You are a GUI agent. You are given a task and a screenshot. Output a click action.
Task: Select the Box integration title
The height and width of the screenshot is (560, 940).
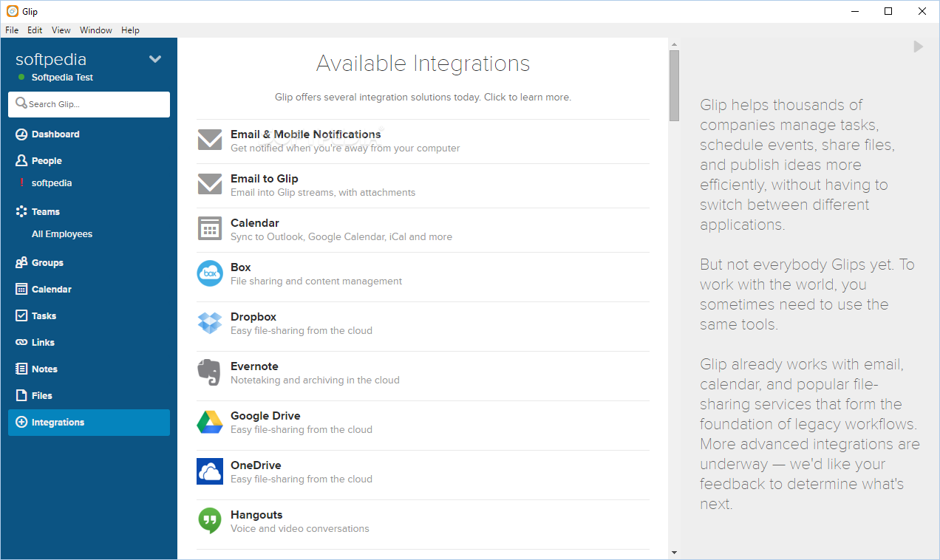tap(241, 267)
